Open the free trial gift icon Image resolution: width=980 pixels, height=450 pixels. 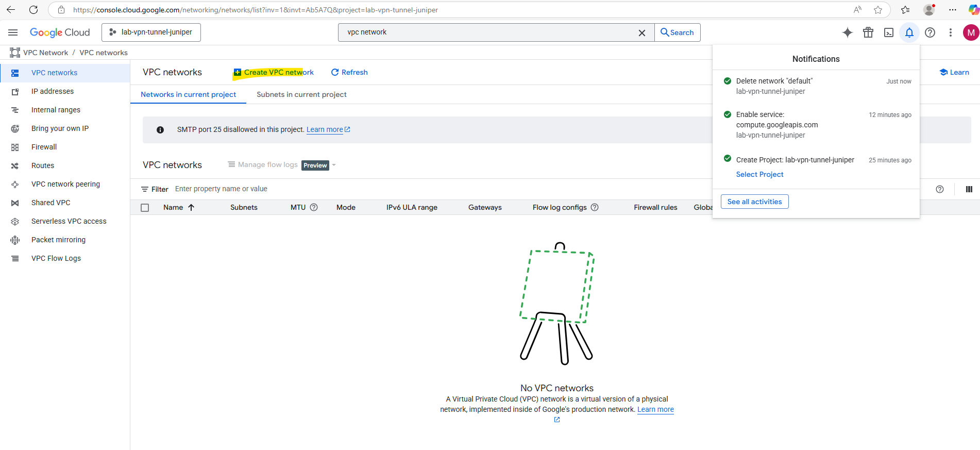click(868, 32)
